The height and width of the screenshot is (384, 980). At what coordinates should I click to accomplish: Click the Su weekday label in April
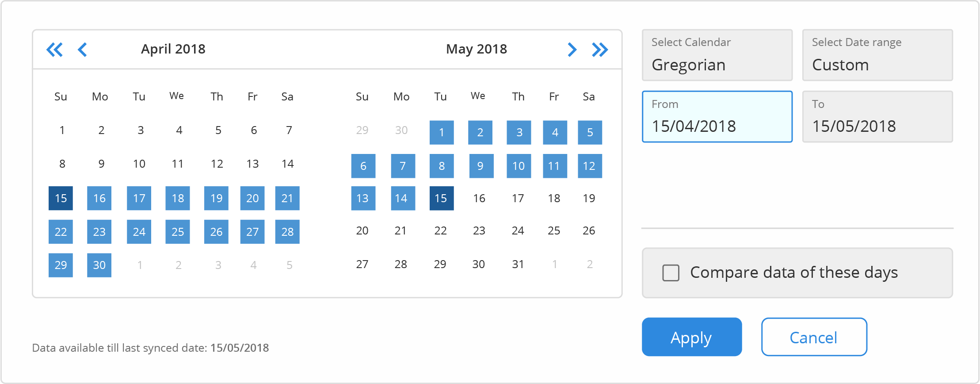click(x=61, y=96)
